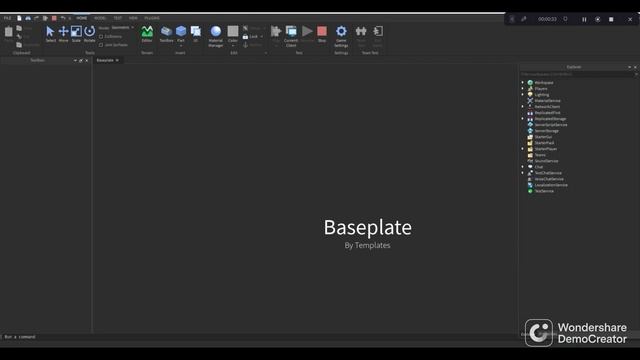Click the Undo arrow in quick access bar
640x360 pixels.
pyautogui.click(x=63, y=18)
